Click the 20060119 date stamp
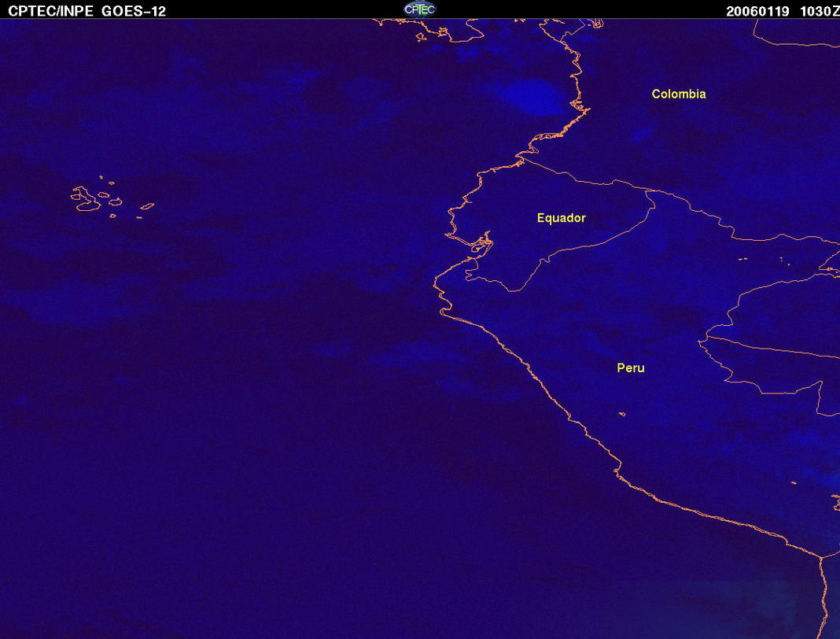The image size is (840, 639). (x=757, y=11)
